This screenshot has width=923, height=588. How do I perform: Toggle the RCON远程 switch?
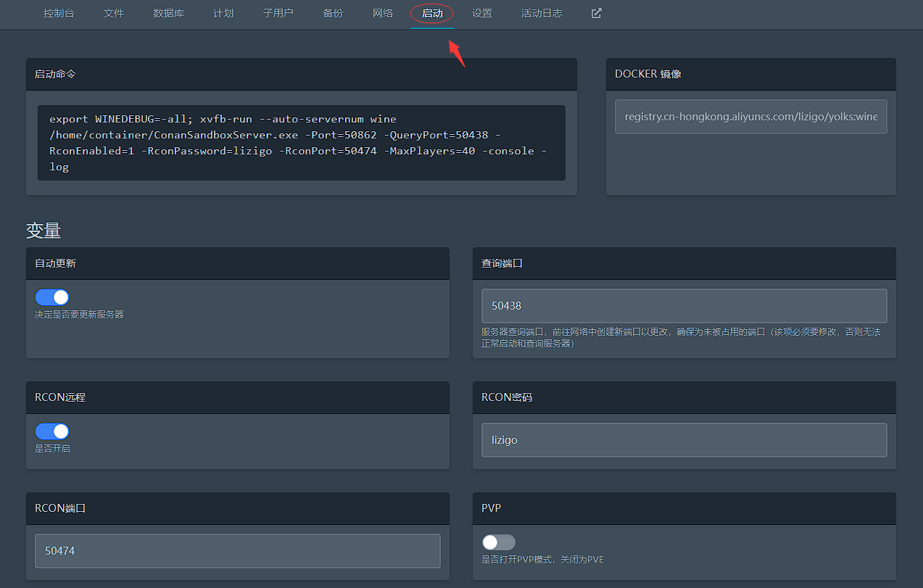52,431
